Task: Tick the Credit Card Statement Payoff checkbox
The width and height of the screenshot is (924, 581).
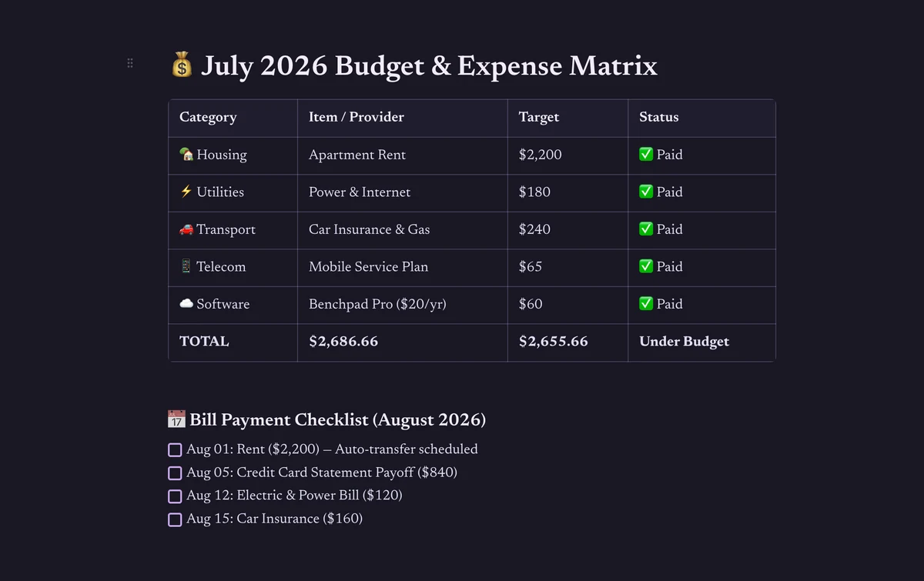Action: pyautogui.click(x=175, y=473)
